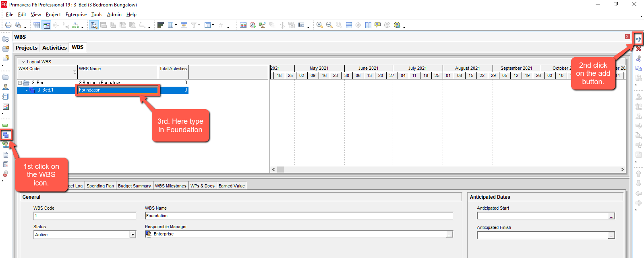This screenshot has width=644, height=258.
Task: Open the Columns icon
Action: (170, 25)
